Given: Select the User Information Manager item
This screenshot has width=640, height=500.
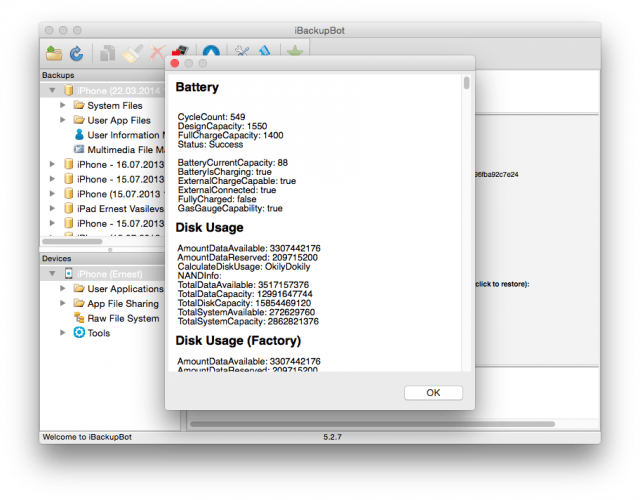Looking at the screenshot, I should coord(122,135).
